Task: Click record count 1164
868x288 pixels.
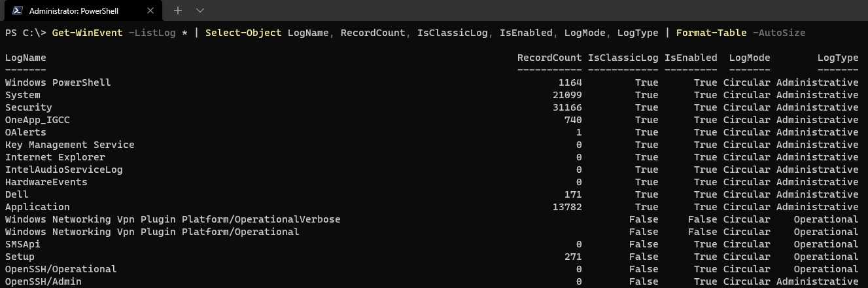Action: (x=570, y=82)
